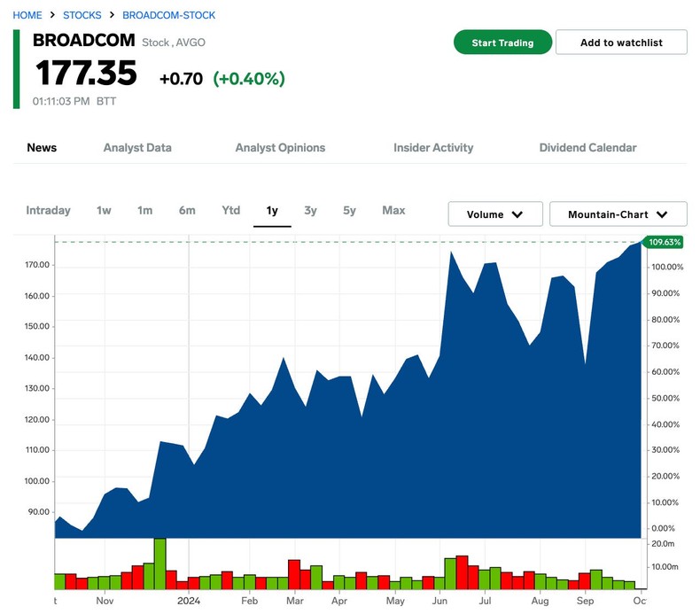700x614 pixels.
Task: Click the tallest green volume bar
Action: point(159,563)
